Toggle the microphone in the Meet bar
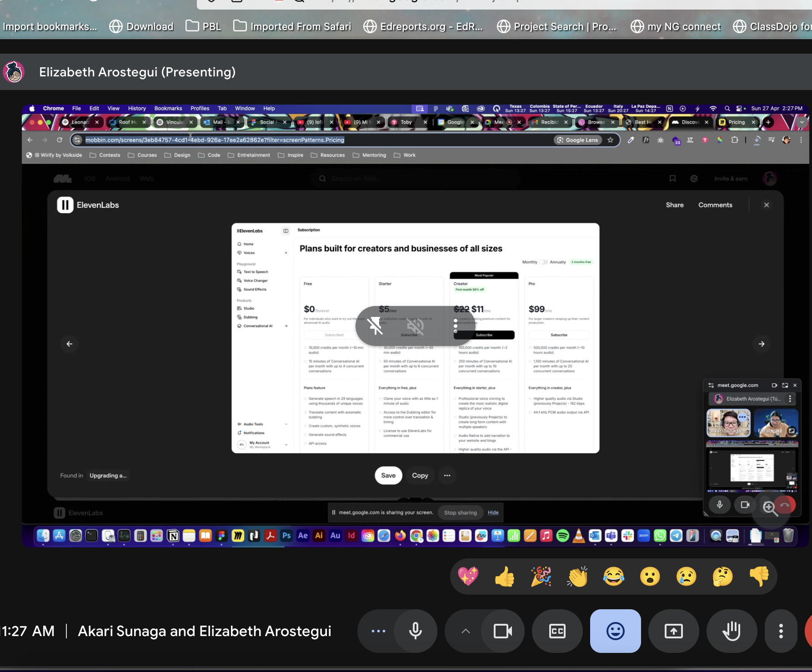The image size is (812, 672). click(x=416, y=631)
